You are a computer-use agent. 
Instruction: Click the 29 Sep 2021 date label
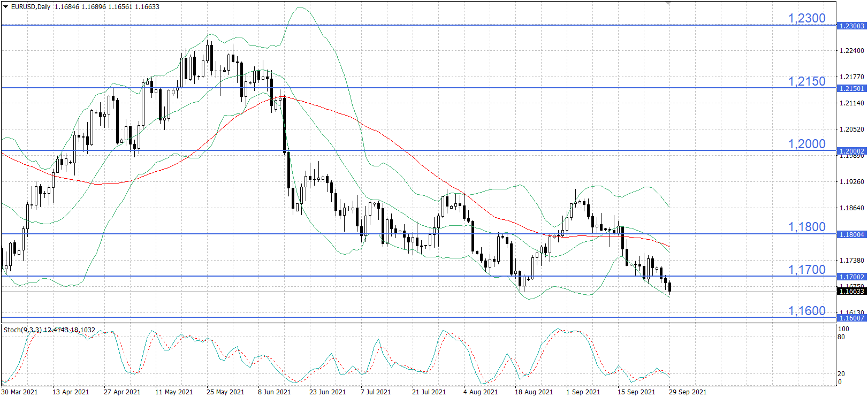688,392
